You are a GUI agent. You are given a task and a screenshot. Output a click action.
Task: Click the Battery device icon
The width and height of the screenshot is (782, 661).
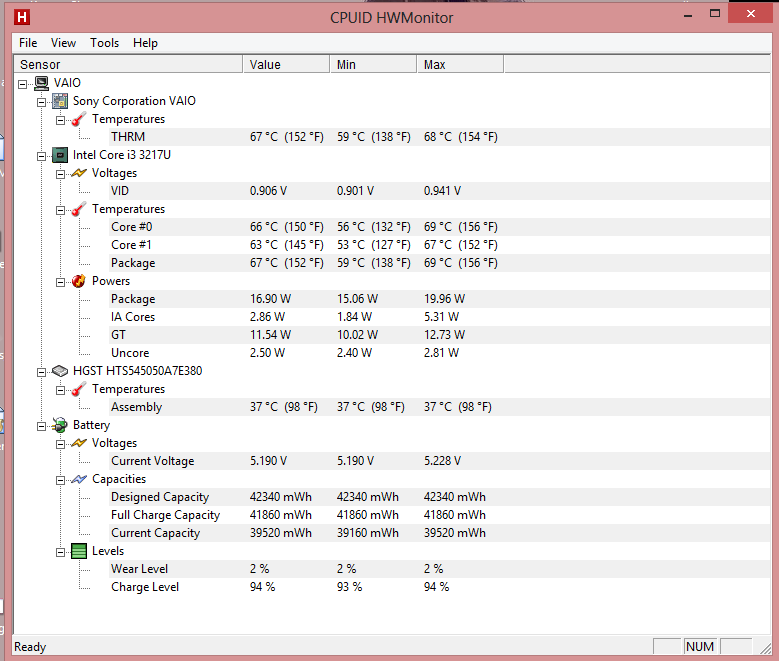click(x=60, y=425)
